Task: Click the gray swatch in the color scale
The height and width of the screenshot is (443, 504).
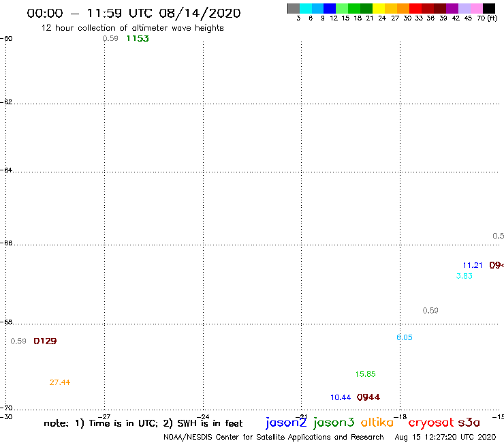Action: coord(294,8)
